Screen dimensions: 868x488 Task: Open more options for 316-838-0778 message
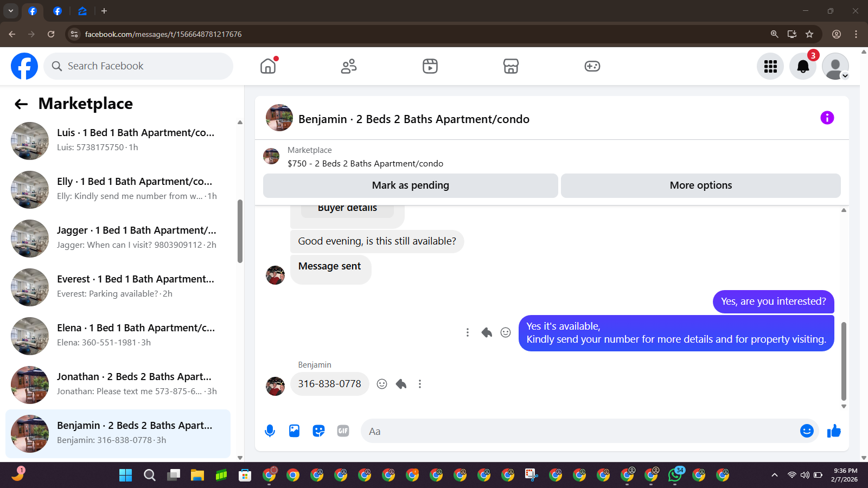click(420, 384)
